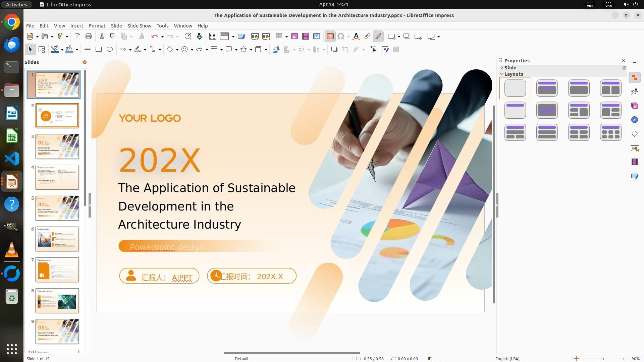Toggle the Display Grid button

pos(213,37)
